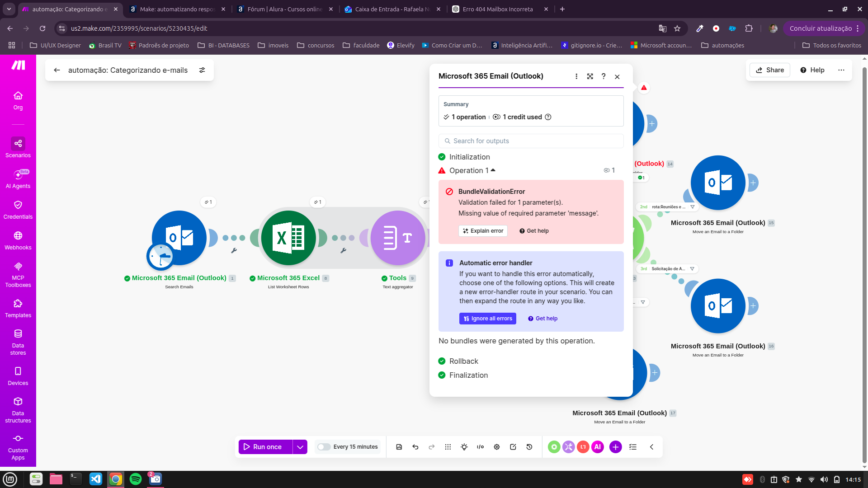Add a module after Outlook module 16
The image size is (868, 488).
click(x=753, y=306)
